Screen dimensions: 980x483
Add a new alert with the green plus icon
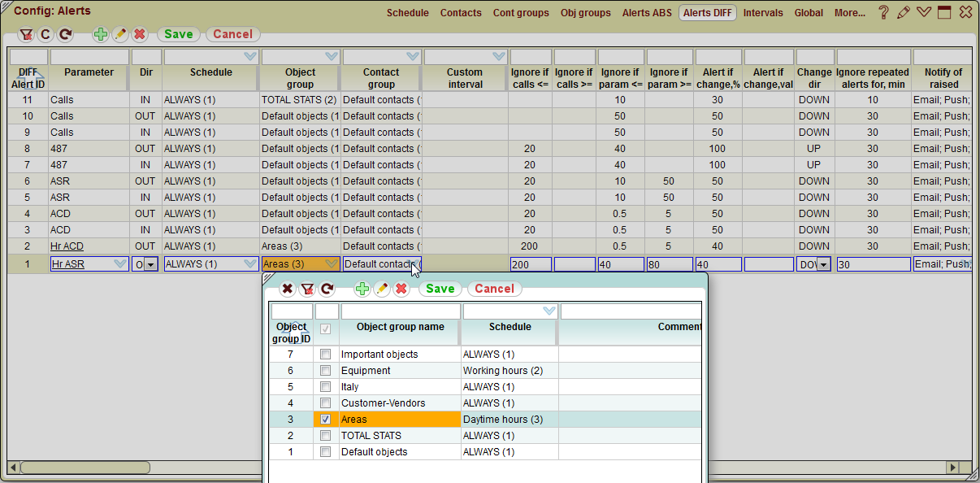(x=100, y=34)
